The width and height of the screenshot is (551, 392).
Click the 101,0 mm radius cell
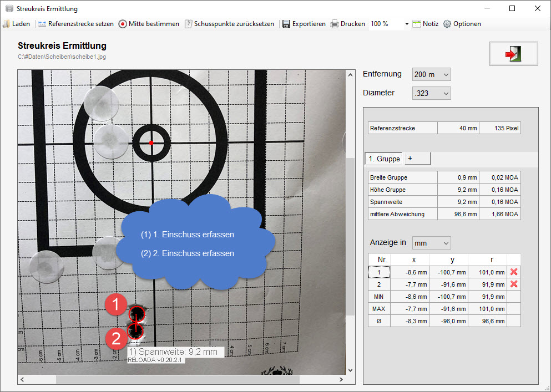[x=487, y=272]
